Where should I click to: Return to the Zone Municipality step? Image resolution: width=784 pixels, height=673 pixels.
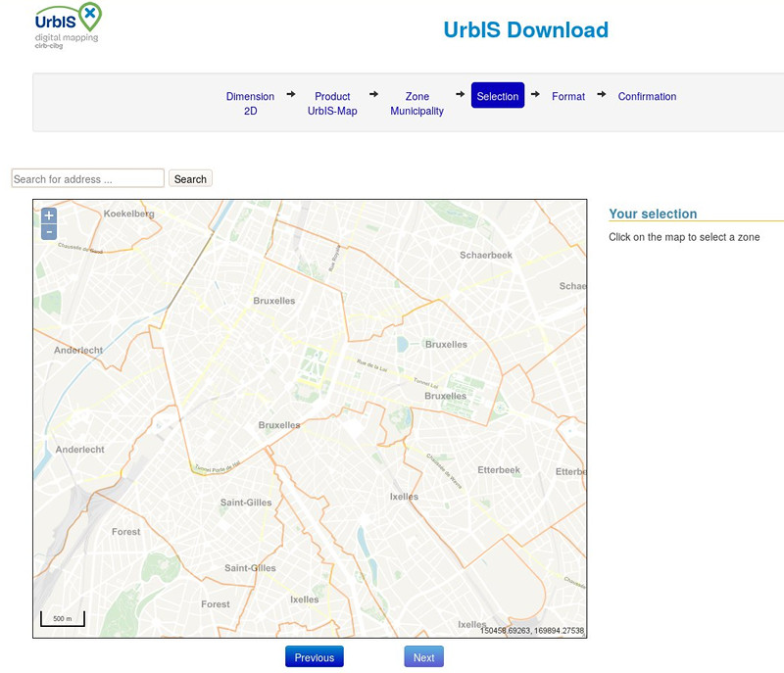click(x=417, y=104)
